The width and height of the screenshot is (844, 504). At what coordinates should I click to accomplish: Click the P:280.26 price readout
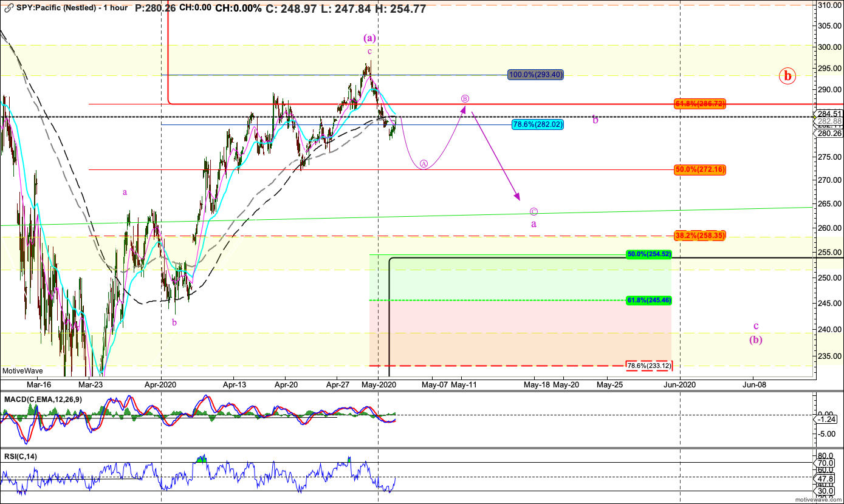click(x=155, y=9)
